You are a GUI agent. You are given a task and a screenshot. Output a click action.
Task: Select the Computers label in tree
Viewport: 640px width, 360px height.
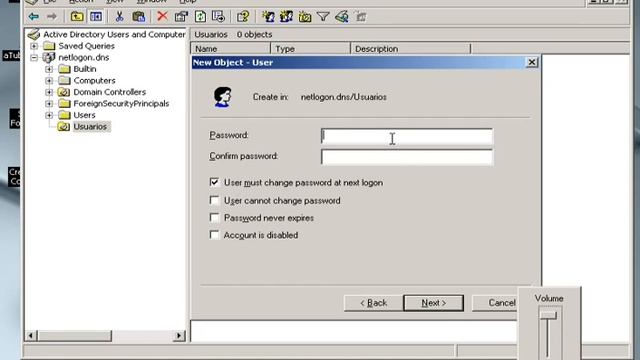click(94, 80)
